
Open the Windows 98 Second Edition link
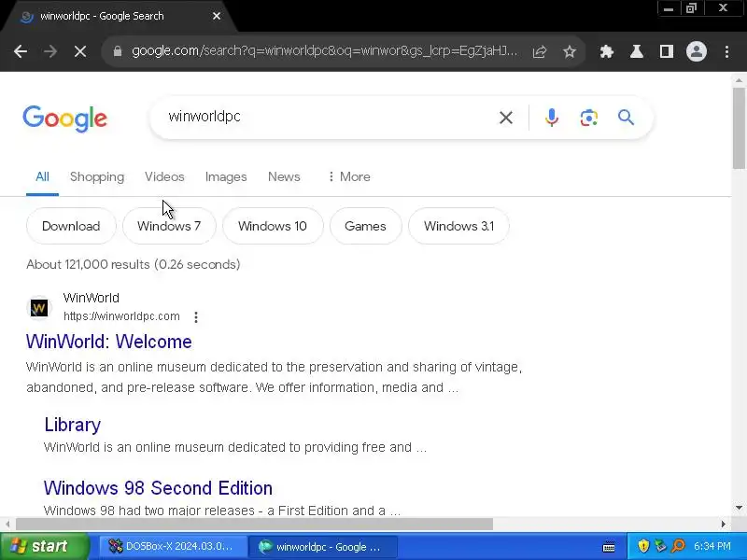(x=158, y=488)
